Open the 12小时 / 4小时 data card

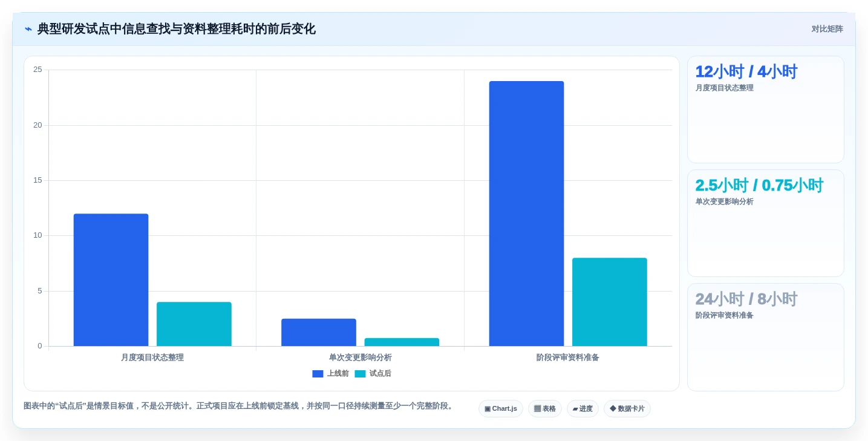point(766,109)
